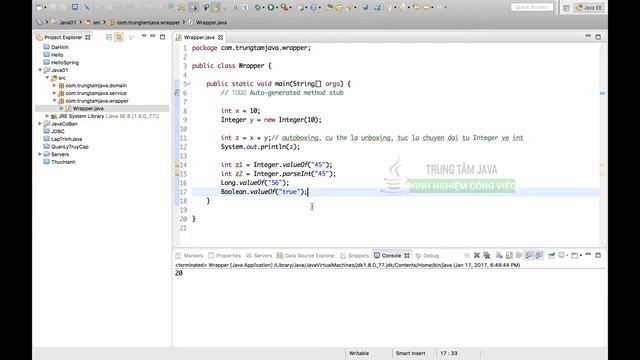The width and height of the screenshot is (640, 360).
Task: Click Collapse All in Project Explorer
Action: tap(109, 37)
